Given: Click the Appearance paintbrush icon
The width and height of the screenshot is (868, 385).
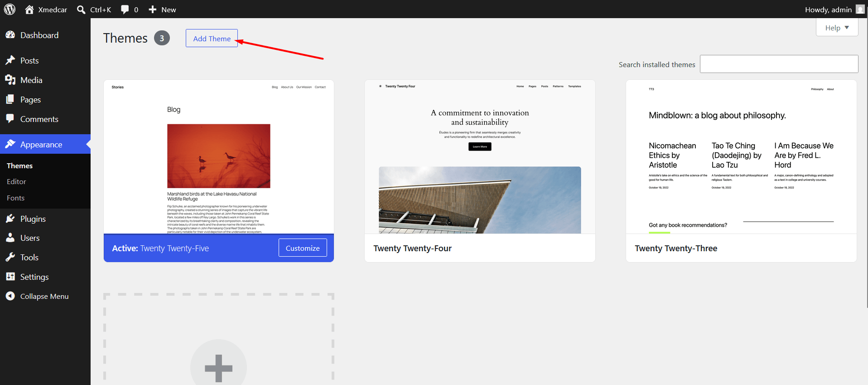Looking at the screenshot, I should coord(10,144).
